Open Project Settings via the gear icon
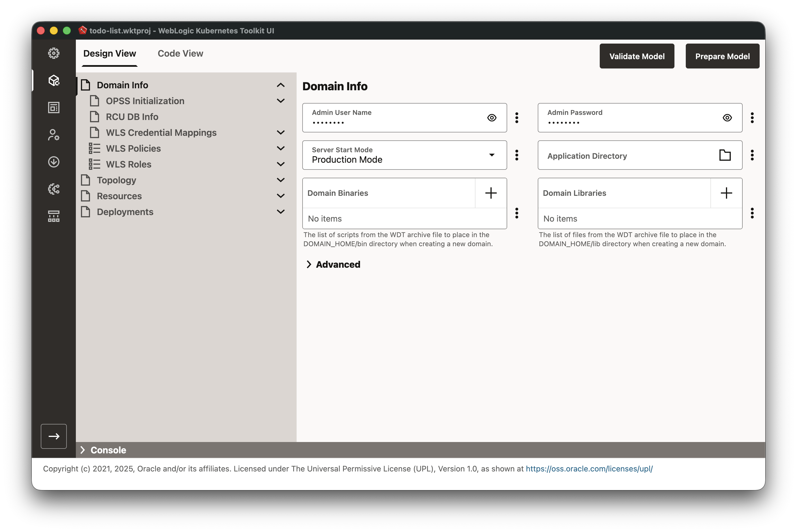This screenshot has height=532, width=797. click(53, 53)
